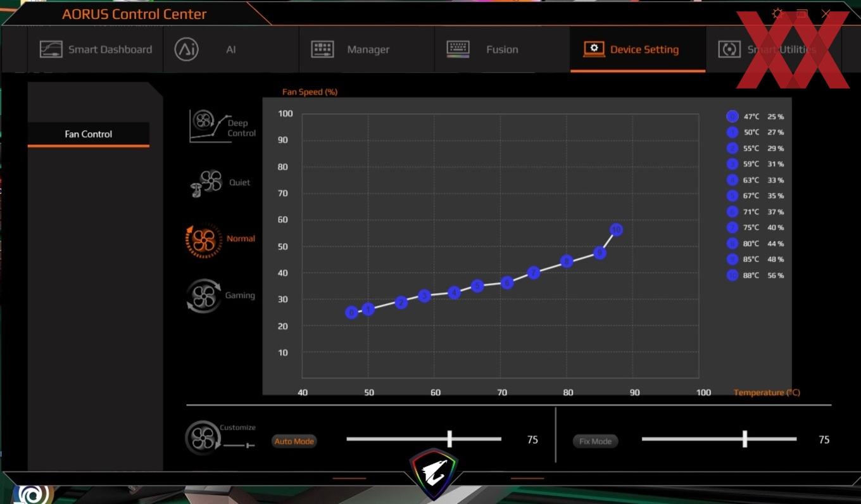Click the Smart Utilities icon
Screen dimensions: 861x504
point(729,49)
